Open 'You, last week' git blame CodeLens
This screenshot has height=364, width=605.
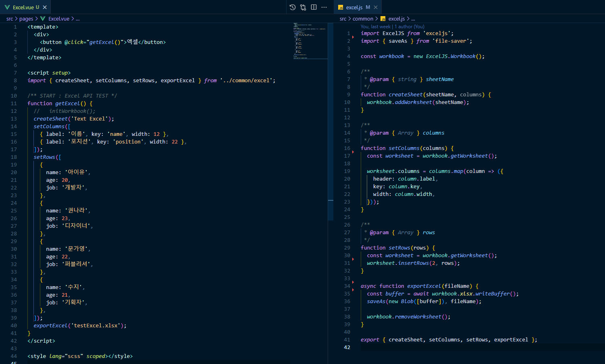(x=376, y=27)
